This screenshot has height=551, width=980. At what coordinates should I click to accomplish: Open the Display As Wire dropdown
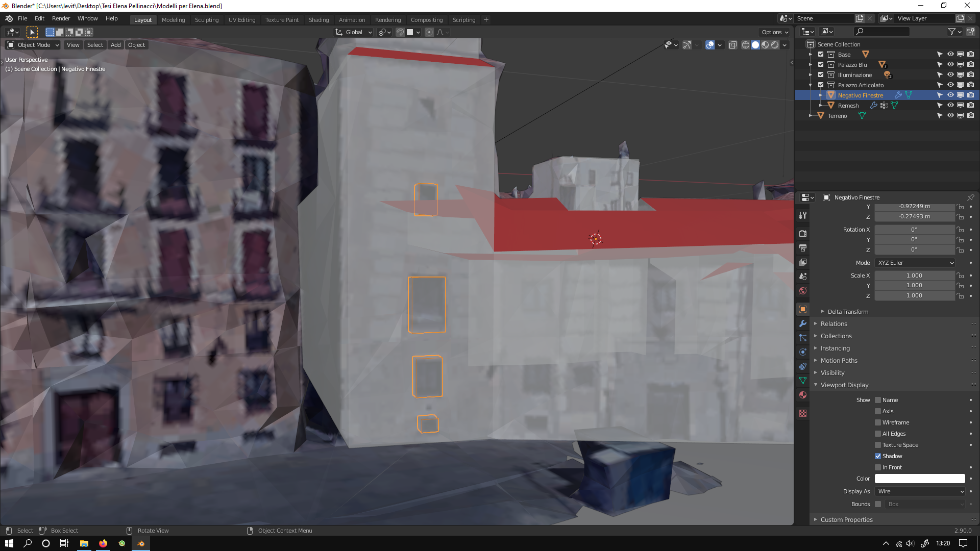click(x=920, y=491)
